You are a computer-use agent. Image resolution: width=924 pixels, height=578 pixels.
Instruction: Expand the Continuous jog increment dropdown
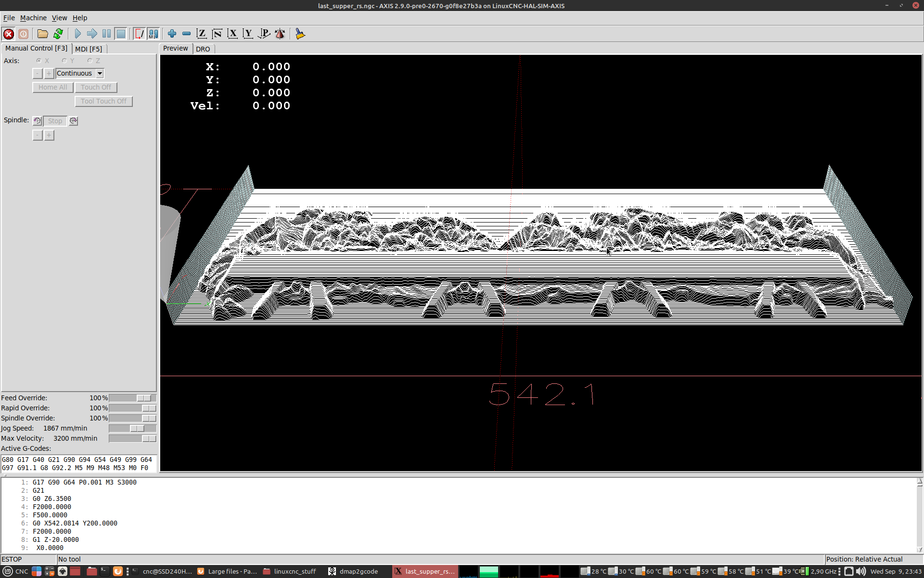(x=100, y=74)
